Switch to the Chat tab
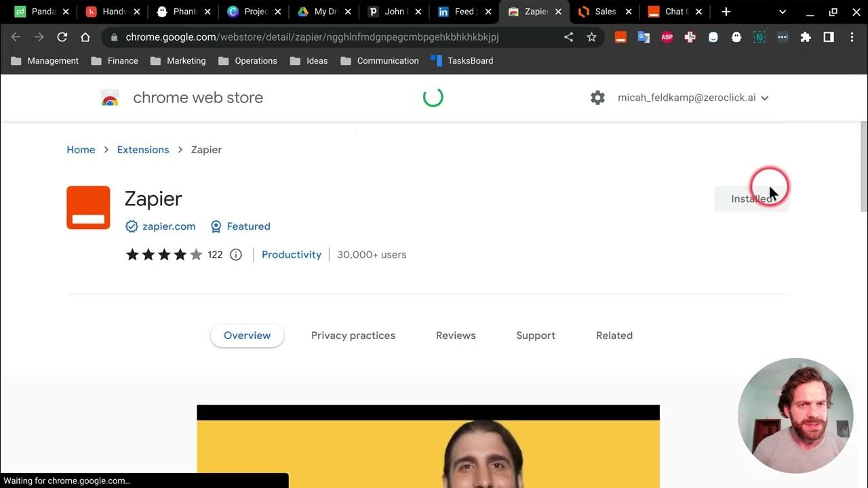The height and width of the screenshot is (488, 868). [x=675, y=12]
